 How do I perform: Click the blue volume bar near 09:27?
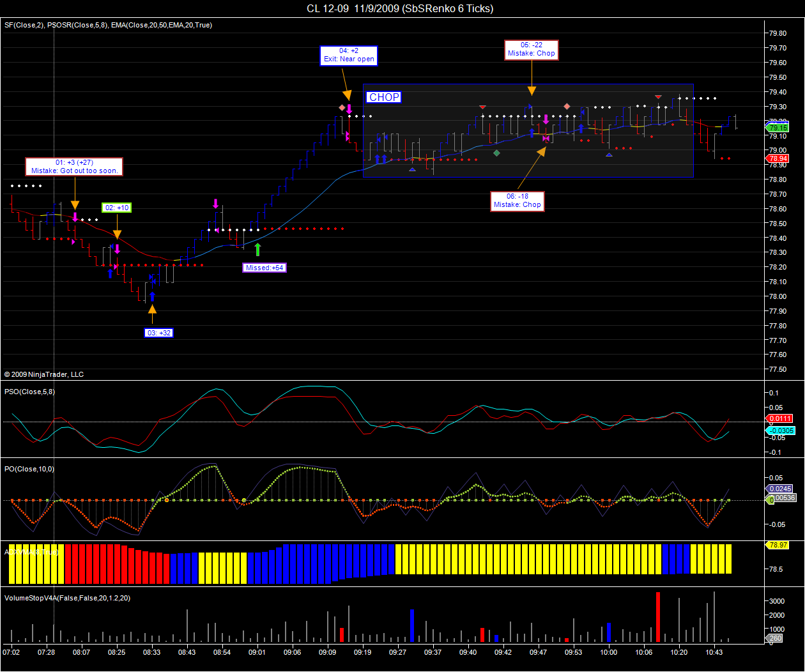pyautogui.click(x=412, y=626)
